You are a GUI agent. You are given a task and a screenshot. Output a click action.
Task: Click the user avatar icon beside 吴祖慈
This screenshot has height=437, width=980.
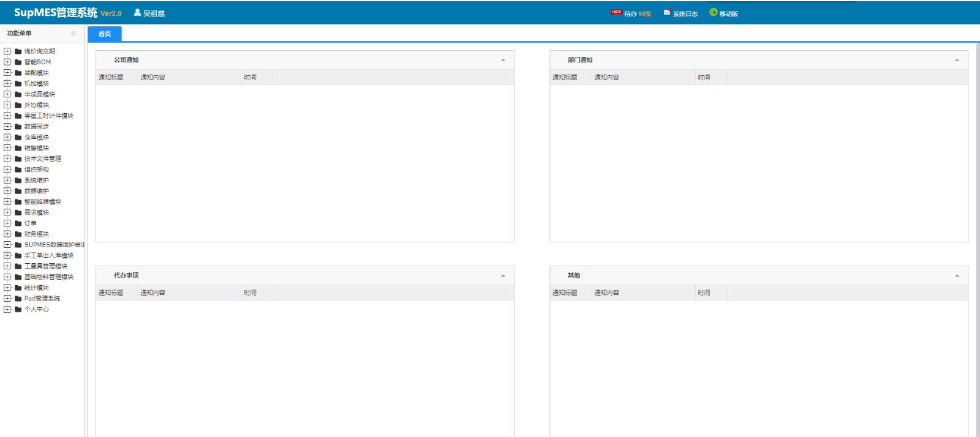coord(137,12)
